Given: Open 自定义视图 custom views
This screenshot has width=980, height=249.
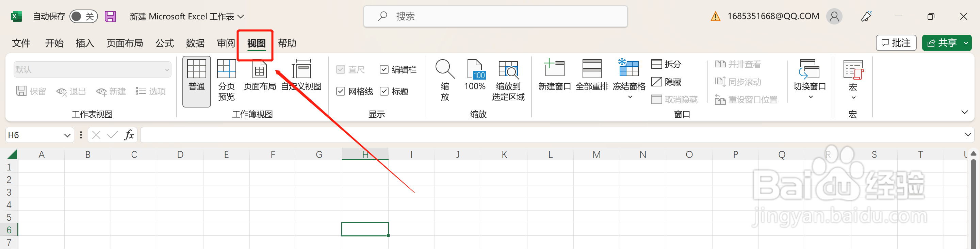Looking at the screenshot, I should [x=301, y=75].
